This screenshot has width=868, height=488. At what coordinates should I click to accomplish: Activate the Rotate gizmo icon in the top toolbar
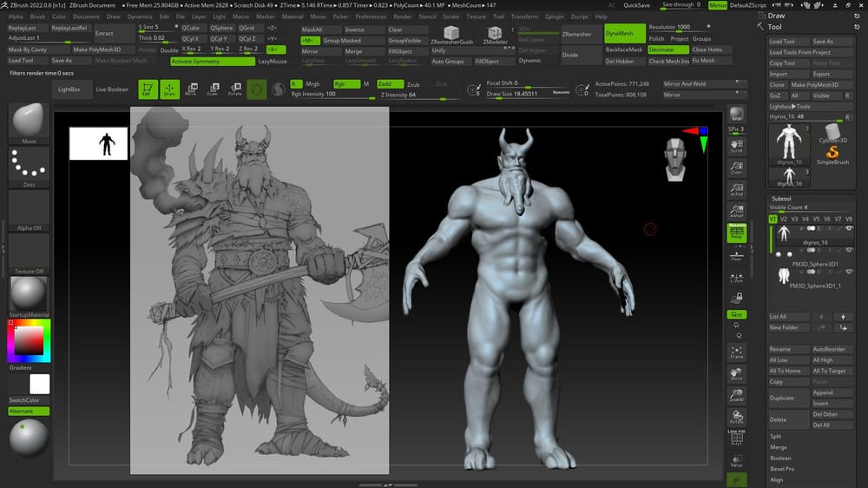tap(234, 89)
